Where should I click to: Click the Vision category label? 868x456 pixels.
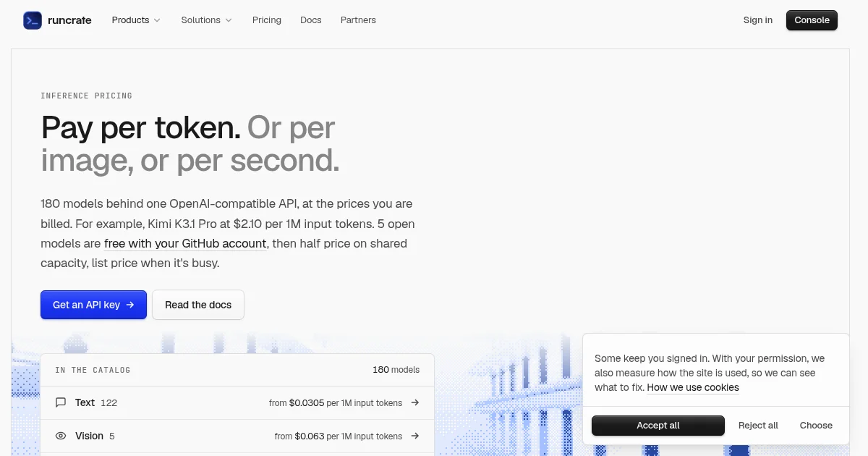[x=89, y=436]
